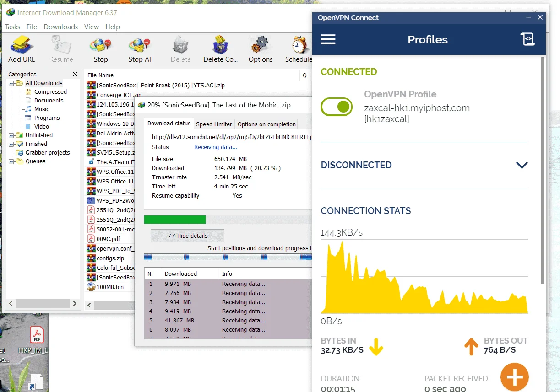The width and height of the screenshot is (560, 392).
Task: Select segment row with 9.971 MB
Action: click(228, 284)
